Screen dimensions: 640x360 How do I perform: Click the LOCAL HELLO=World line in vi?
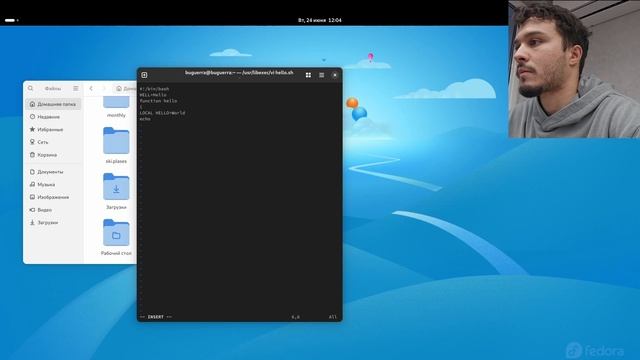point(162,113)
